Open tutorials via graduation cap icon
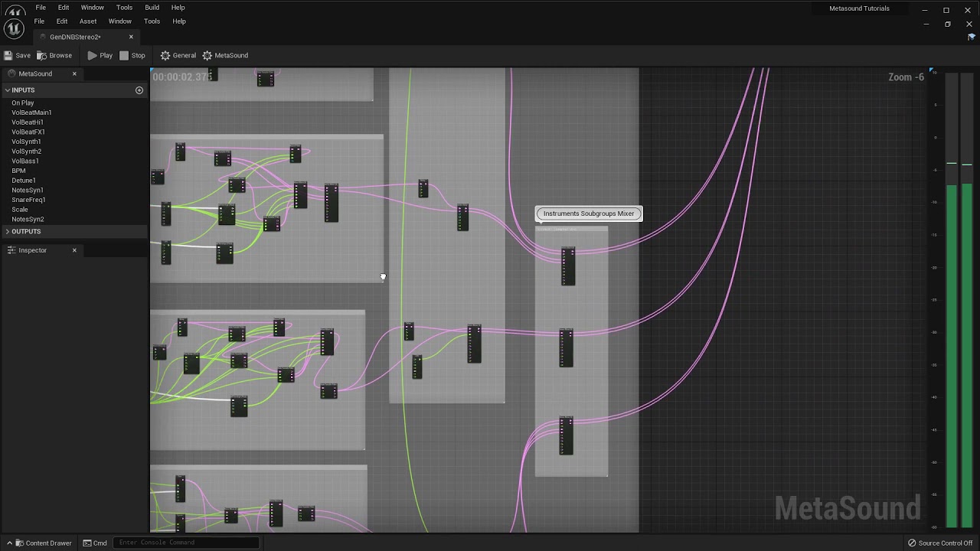The height and width of the screenshot is (551, 980). [x=972, y=37]
